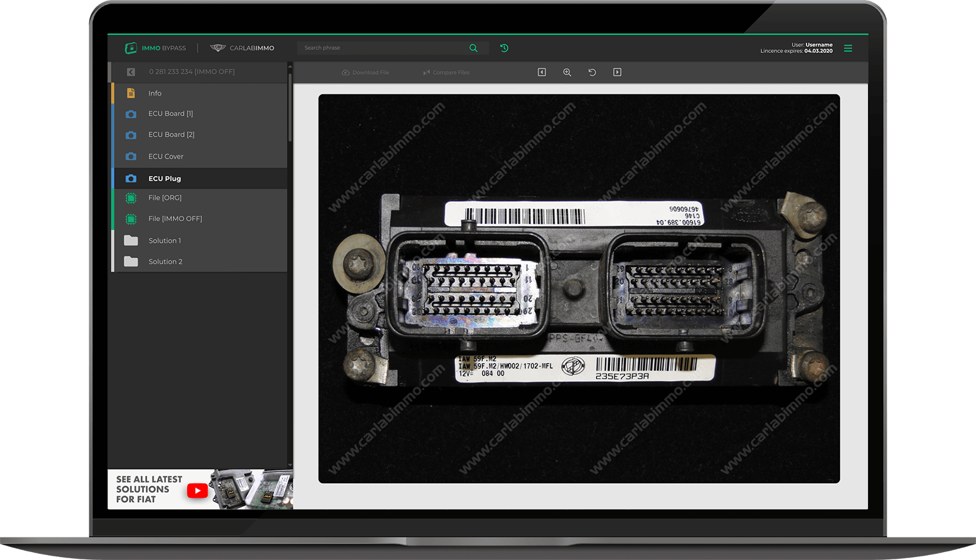The width and height of the screenshot is (976, 560).
Task: Click chip icon beside File [ORG]
Action: (131, 198)
